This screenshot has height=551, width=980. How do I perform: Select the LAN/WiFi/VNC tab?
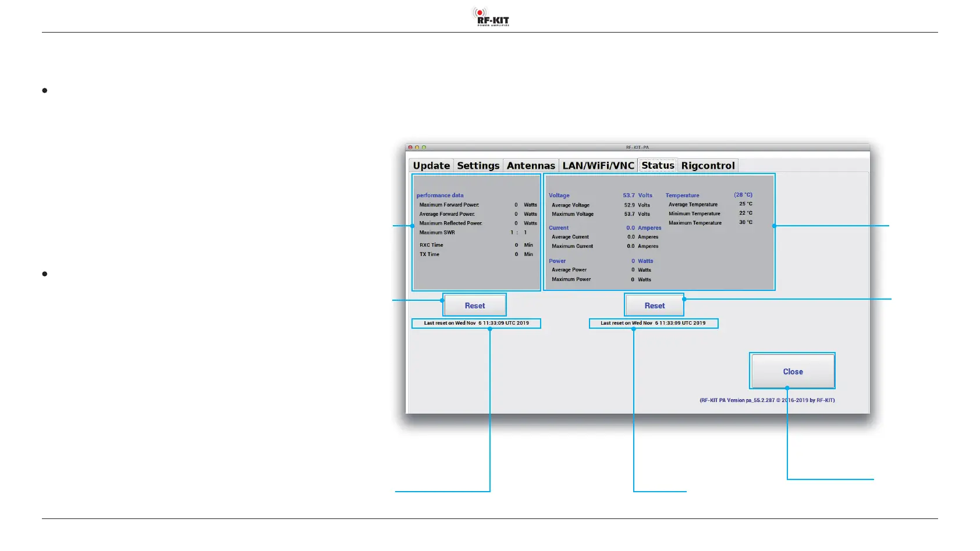click(598, 166)
